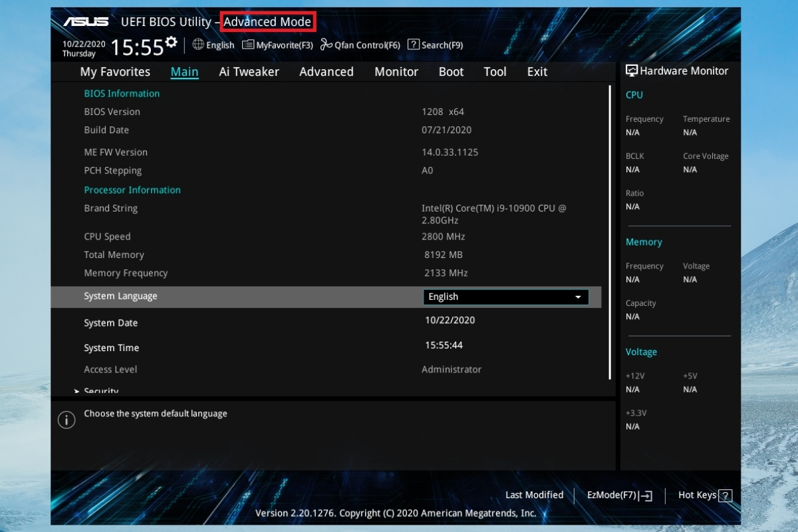Viewport: 798px width, 532px height.
Task: Open the Ai Tweaker tab
Action: tap(249, 72)
